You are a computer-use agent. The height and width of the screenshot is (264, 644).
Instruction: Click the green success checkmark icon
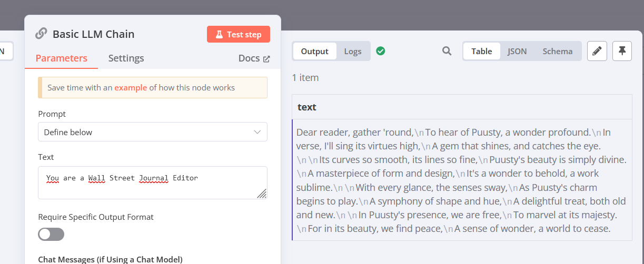tap(380, 51)
